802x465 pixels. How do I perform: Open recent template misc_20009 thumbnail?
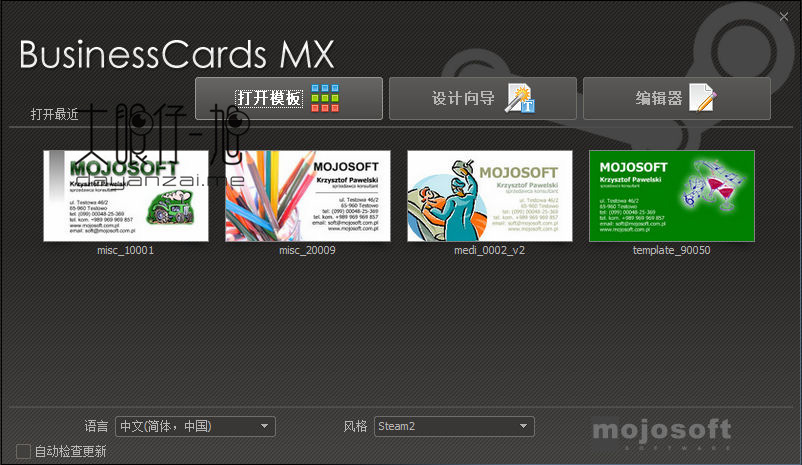(308, 196)
